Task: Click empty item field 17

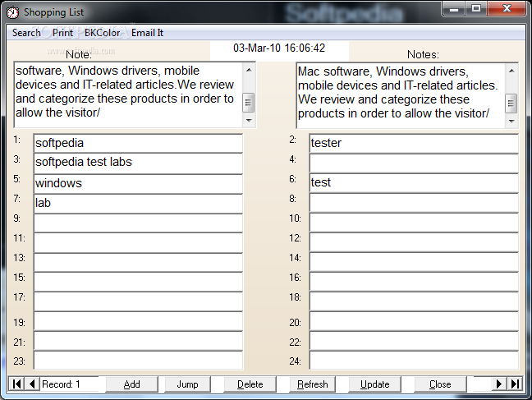Action: point(138,302)
